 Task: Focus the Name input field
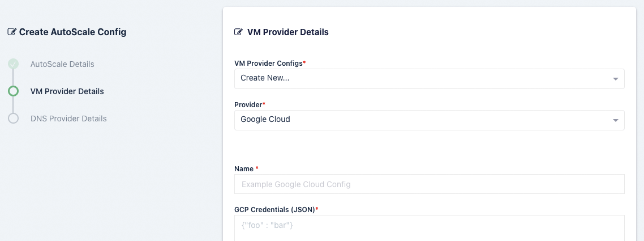click(x=429, y=184)
